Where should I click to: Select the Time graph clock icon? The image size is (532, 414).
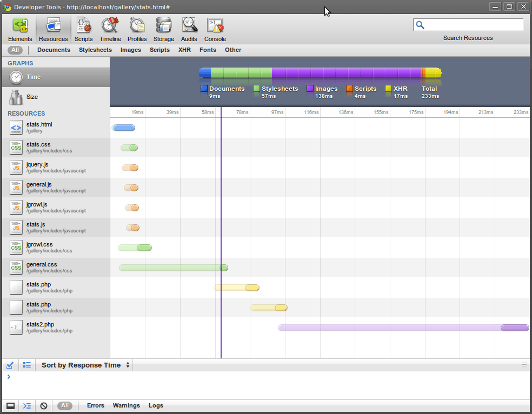16,77
